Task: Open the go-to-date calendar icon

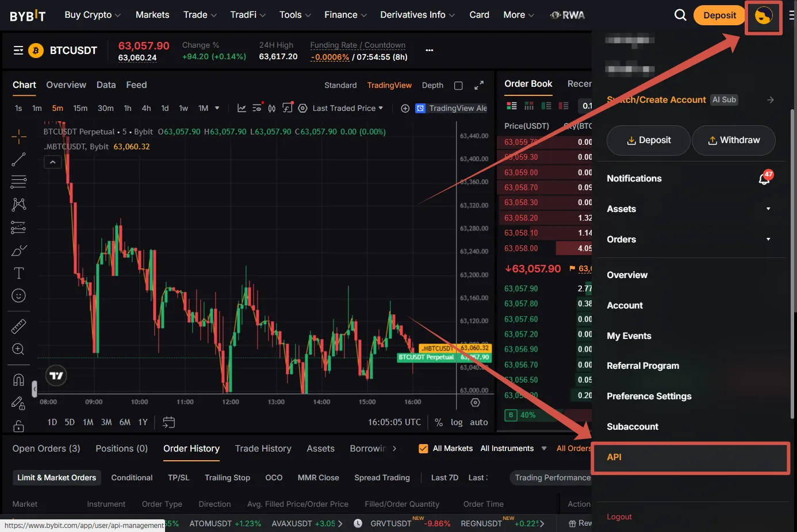Action: [x=169, y=422]
